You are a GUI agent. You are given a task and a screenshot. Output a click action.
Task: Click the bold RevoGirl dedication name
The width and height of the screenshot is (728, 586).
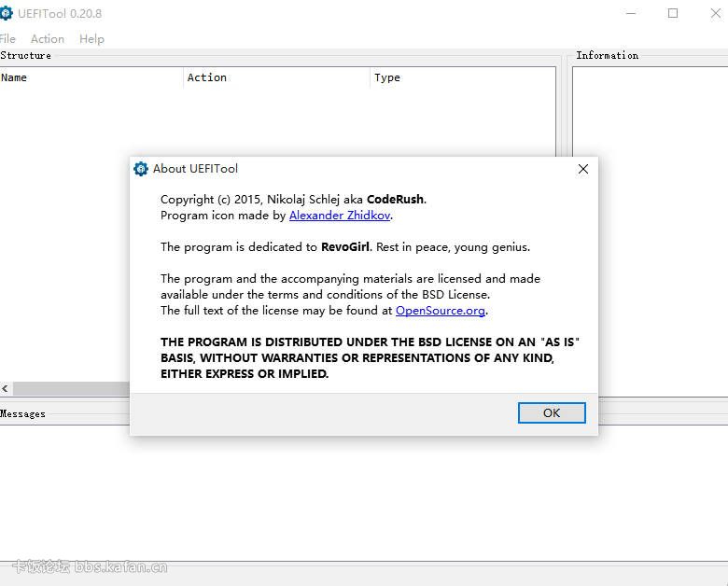click(345, 247)
